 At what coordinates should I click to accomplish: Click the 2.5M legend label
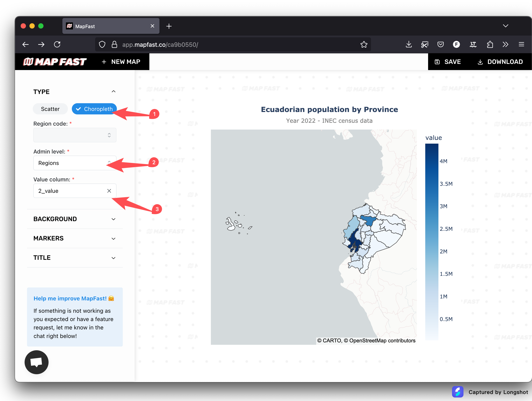tap(446, 229)
